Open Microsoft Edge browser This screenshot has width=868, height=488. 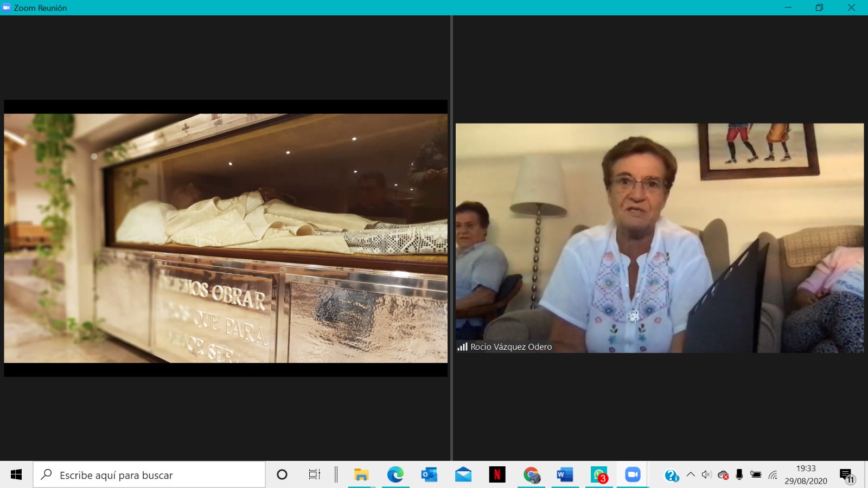click(x=395, y=475)
